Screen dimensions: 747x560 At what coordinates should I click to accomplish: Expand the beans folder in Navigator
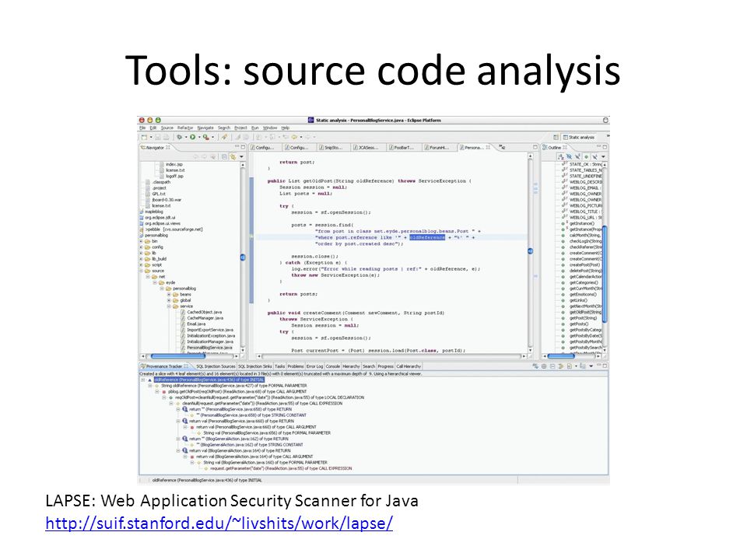pyautogui.click(x=169, y=294)
